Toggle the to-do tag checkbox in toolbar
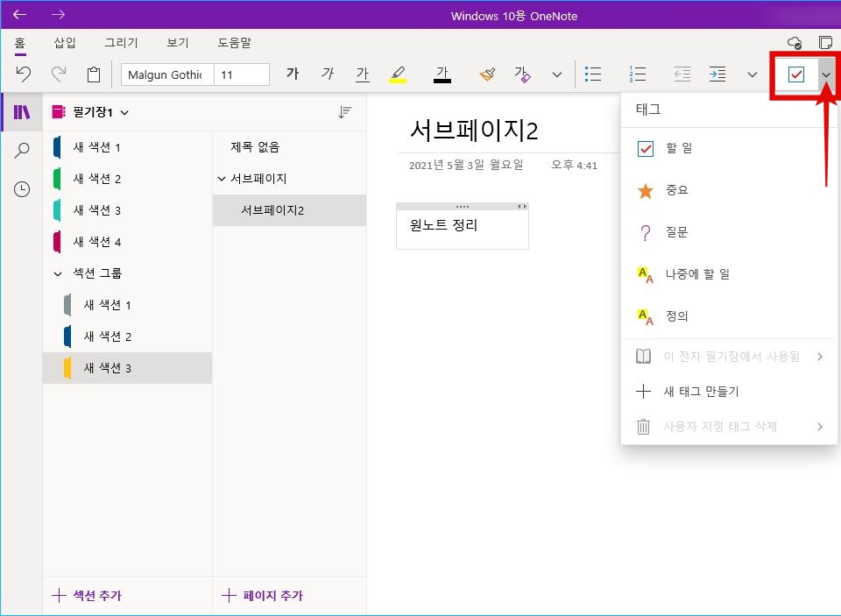Viewport: 841px width, 616px height. [x=796, y=74]
